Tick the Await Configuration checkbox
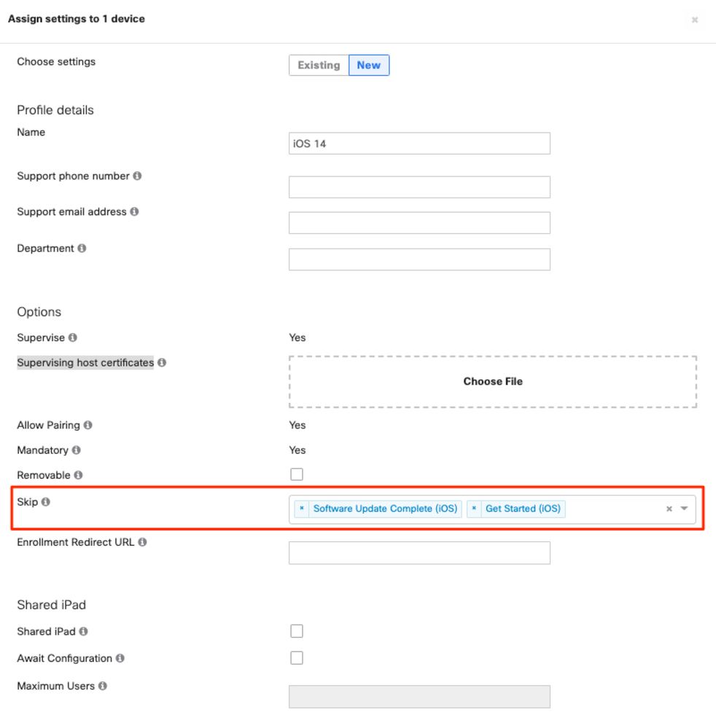 point(297,658)
